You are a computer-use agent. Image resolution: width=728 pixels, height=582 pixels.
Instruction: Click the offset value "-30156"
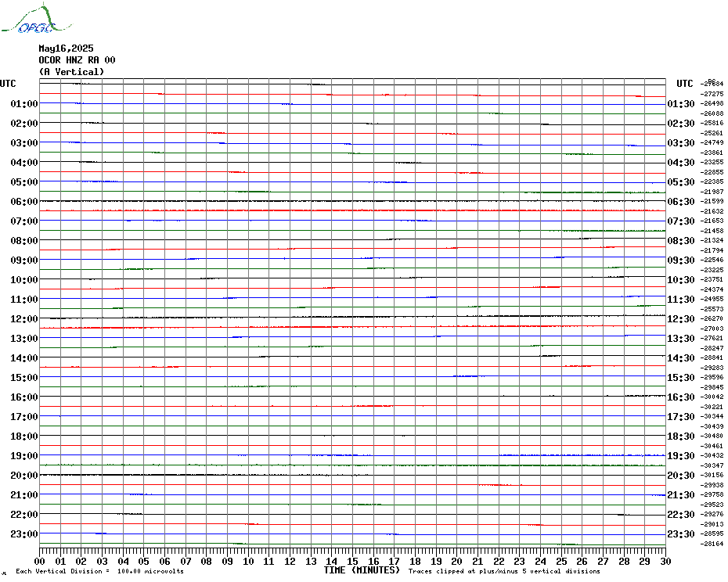coord(712,475)
